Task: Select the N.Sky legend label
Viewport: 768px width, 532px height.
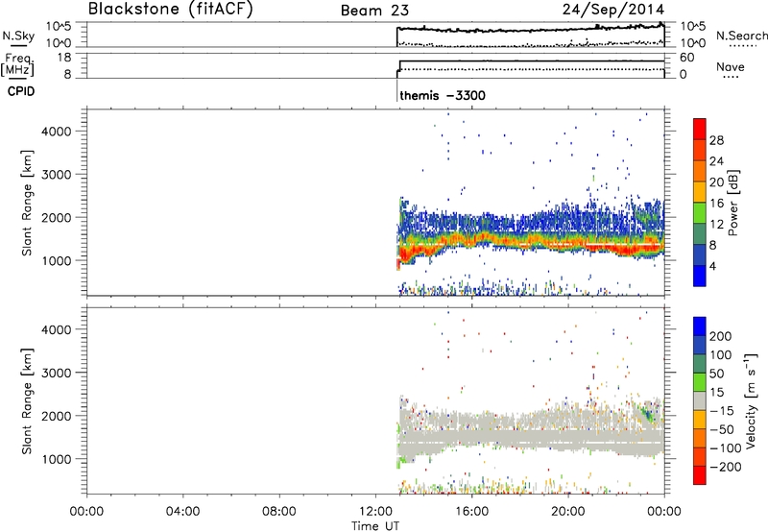Action: [18, 36]
